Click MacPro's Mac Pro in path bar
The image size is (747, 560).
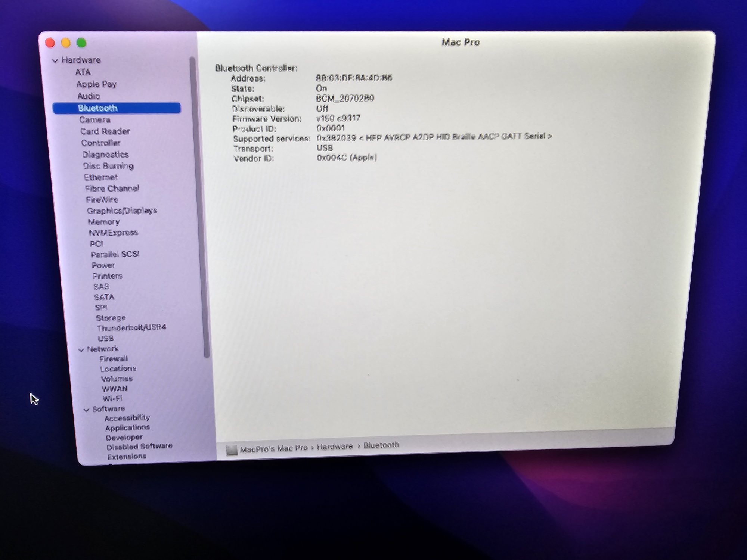pos(274,449)
